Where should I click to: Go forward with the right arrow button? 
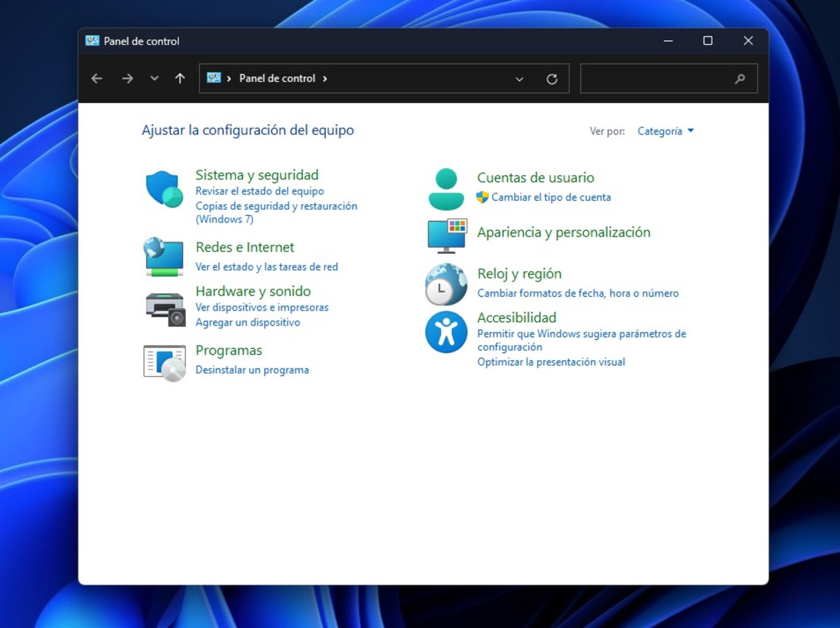click(x=127, y=78)
